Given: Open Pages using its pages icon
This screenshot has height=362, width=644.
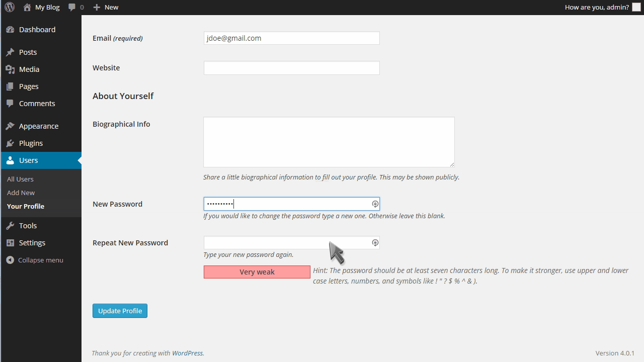Looking at the screenshot, I should pos(11,86).
